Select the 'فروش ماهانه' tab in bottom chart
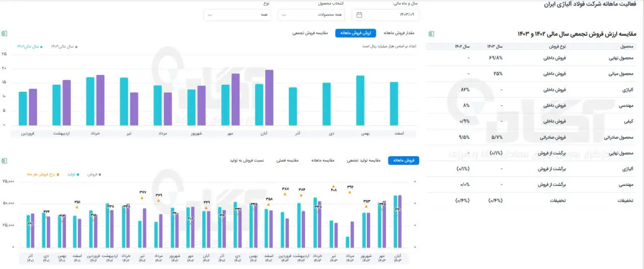 coord(404,160)
